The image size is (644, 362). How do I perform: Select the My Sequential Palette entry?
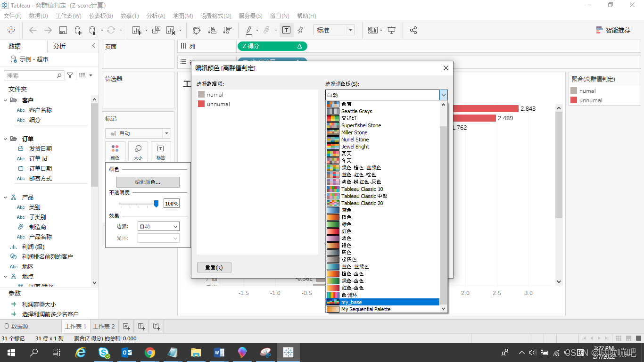tap(382, 309)
